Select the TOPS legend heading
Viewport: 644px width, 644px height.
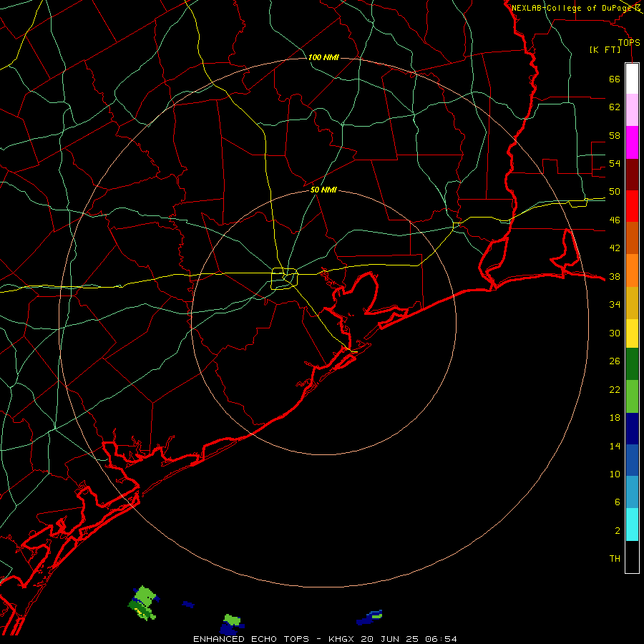tap(629, 42)
